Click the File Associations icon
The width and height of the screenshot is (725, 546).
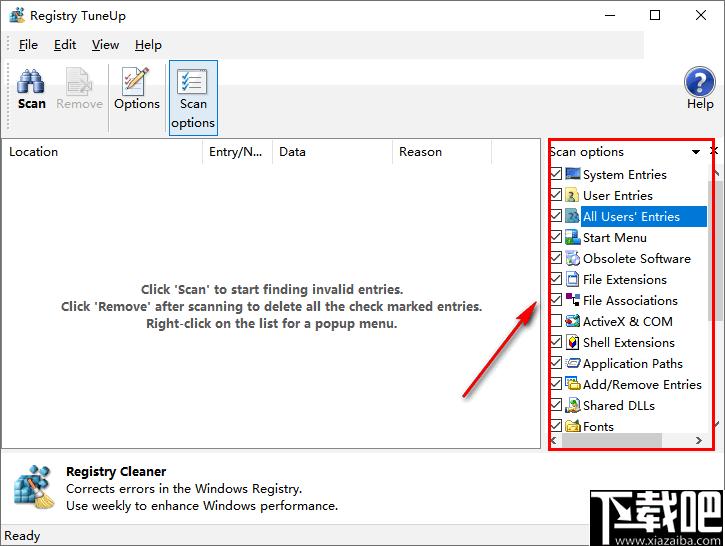point(572,300)
